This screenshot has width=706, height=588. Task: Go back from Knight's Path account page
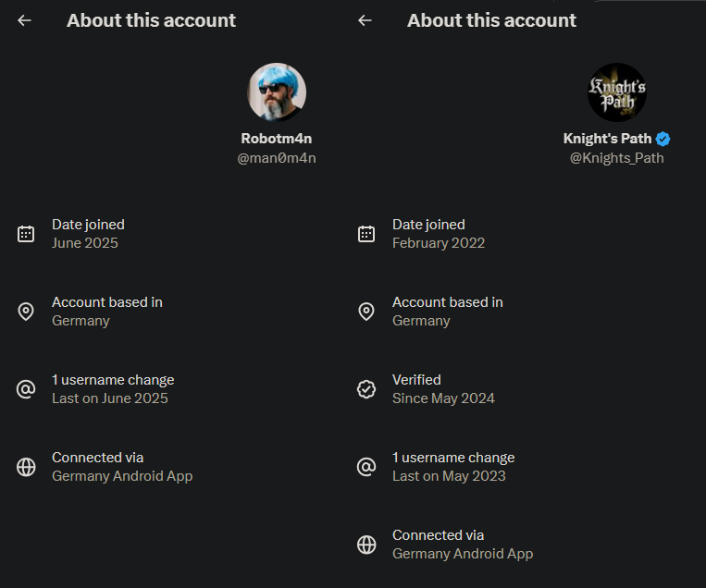365,20
